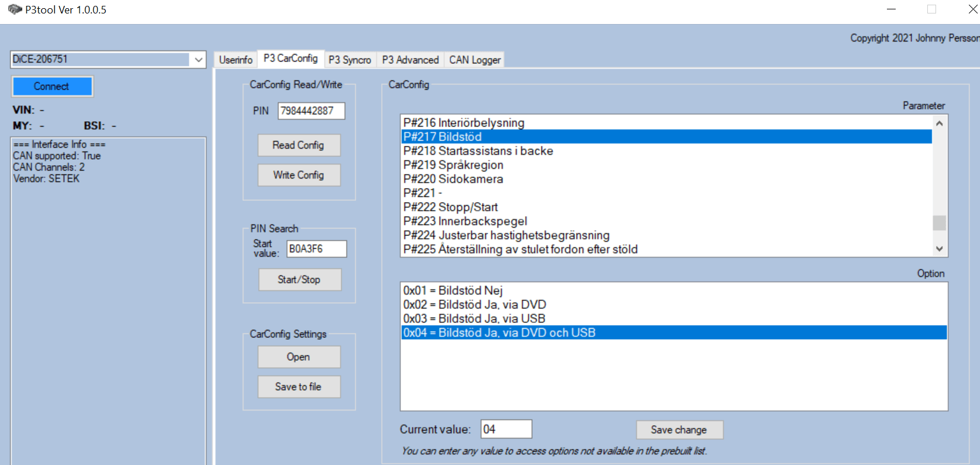The height and width of the screenshot is (465, 980).
Task: Click the Read Config button
Action: pyautogui.click(x=299, y=145)
